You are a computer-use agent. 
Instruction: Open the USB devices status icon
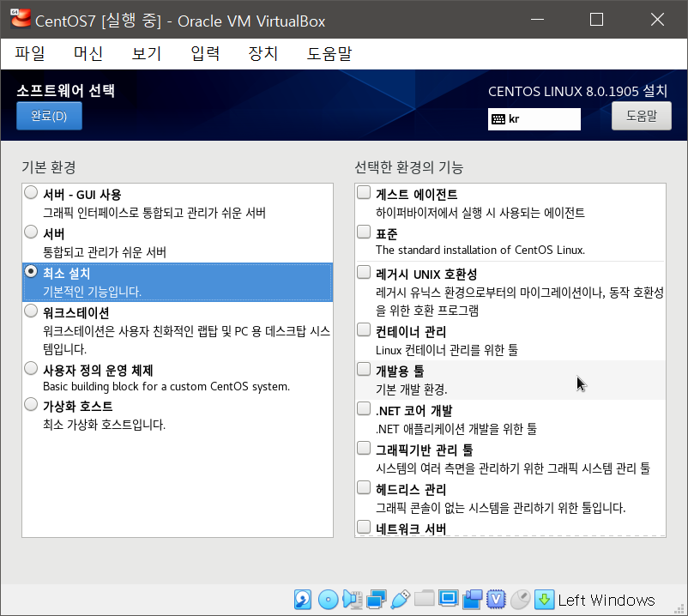[x=400, y=600]
